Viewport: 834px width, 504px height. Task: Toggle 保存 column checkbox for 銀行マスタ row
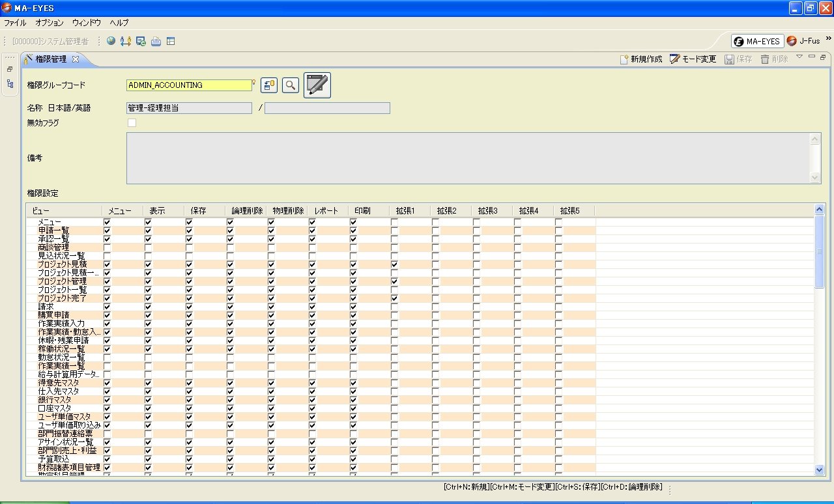click(189, 400)
